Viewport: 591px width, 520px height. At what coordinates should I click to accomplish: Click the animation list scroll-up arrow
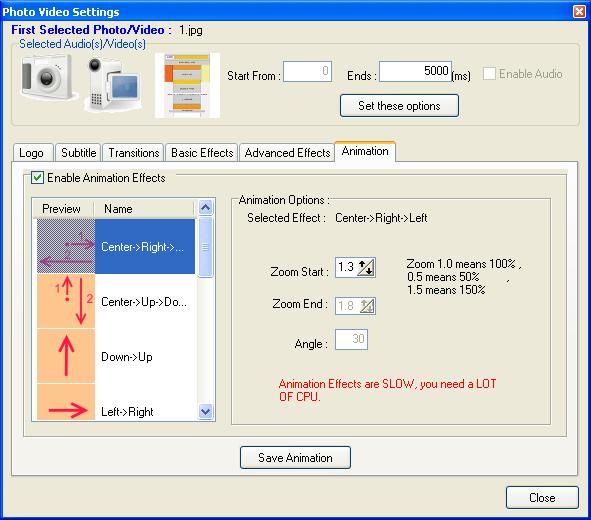click(x=205, y=207)
